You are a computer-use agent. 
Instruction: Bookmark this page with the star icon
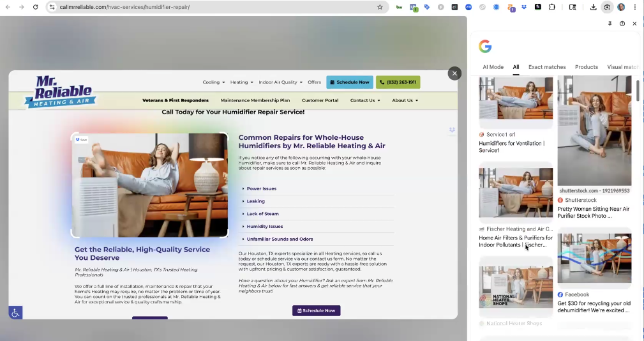point(380,7)
